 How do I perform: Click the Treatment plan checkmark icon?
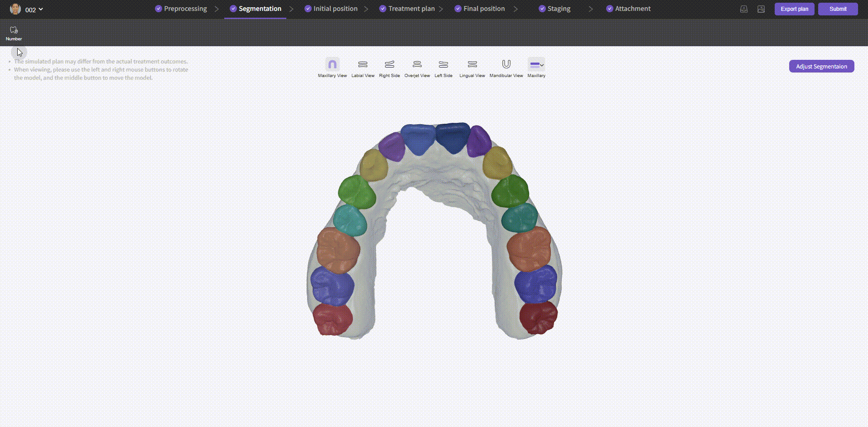[x=383, y=9]
